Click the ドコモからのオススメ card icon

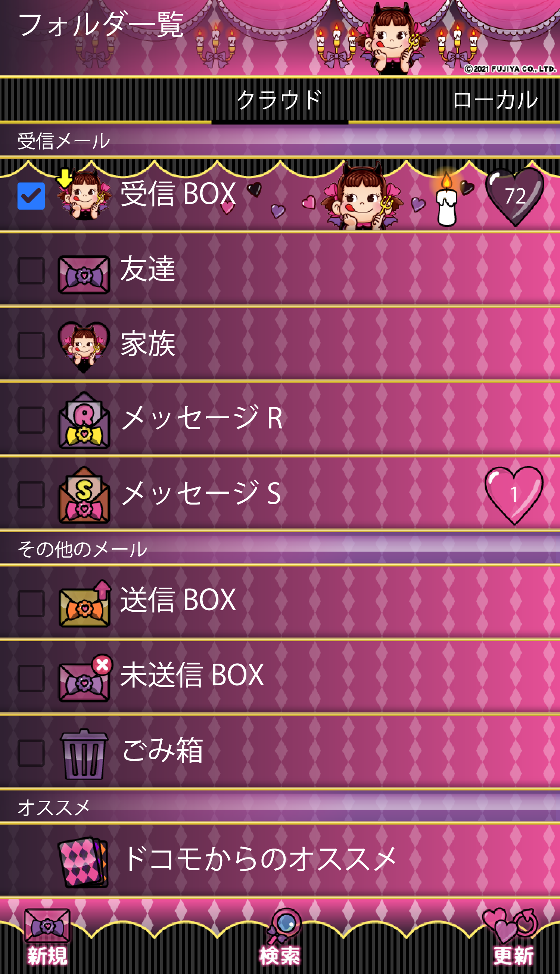83,862
